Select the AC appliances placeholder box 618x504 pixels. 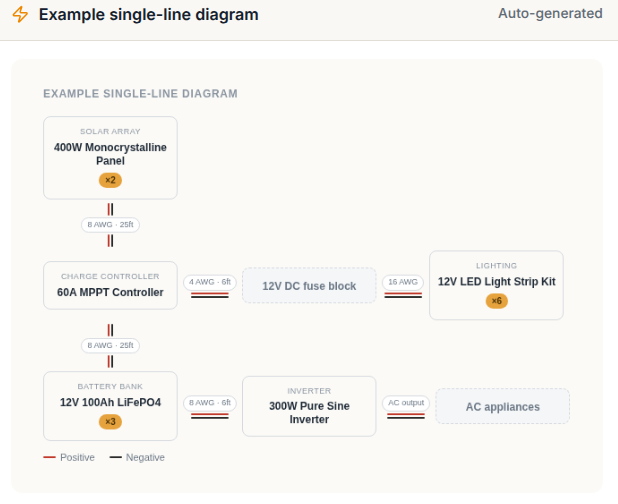tap(503, 406)
